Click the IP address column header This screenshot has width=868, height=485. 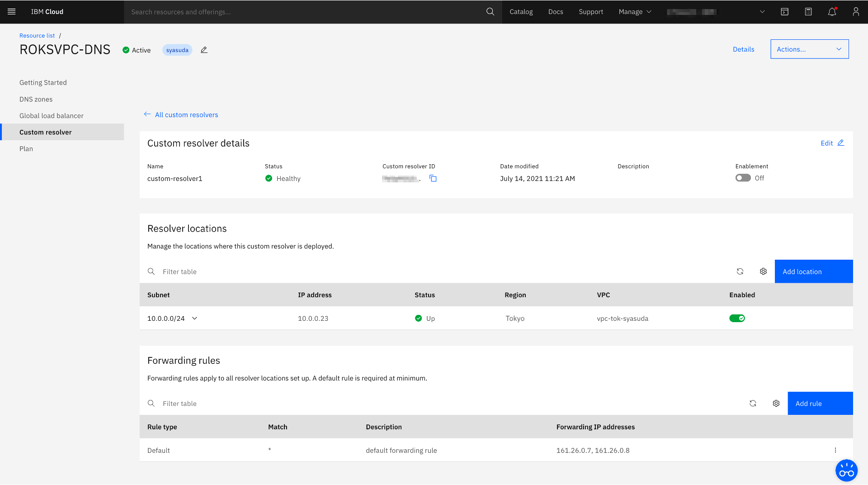pyautogui.click(x=315, y=295)
